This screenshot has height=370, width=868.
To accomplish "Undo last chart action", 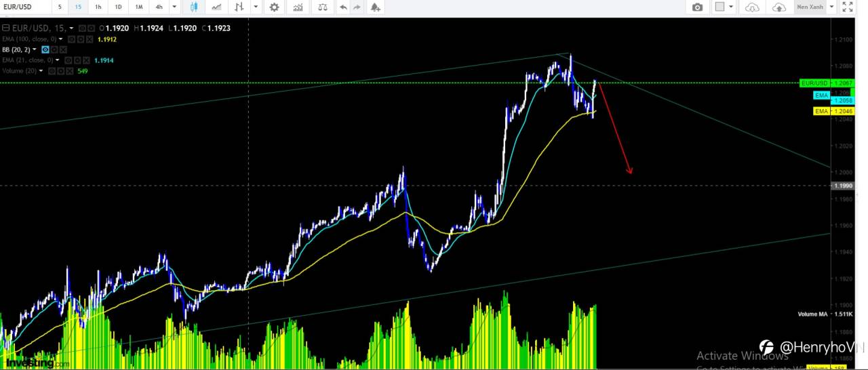I will [x=343, y=7].
